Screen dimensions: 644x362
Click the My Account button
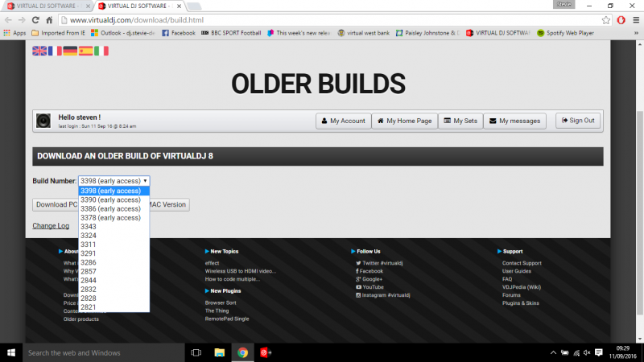tap(344, 121)
